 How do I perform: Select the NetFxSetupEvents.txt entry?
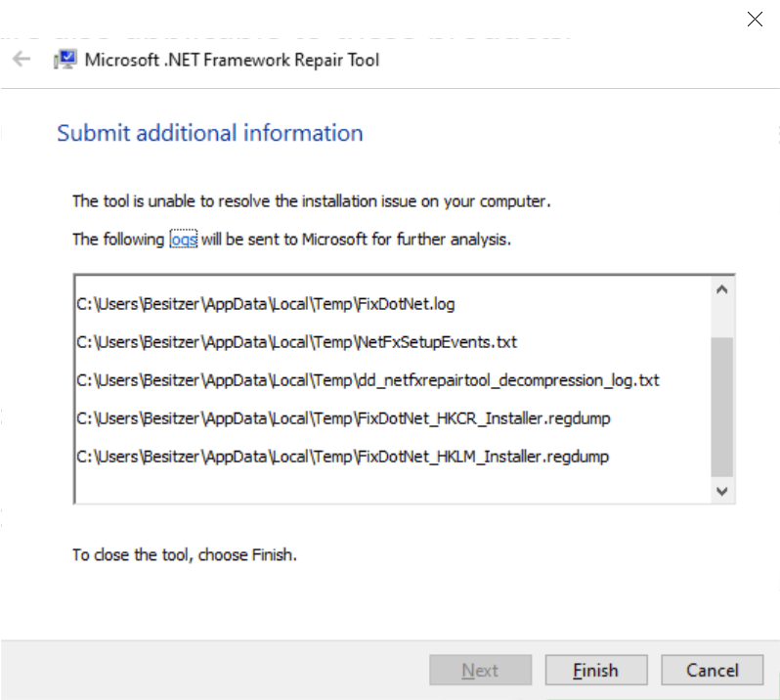[x=296, y=342]
